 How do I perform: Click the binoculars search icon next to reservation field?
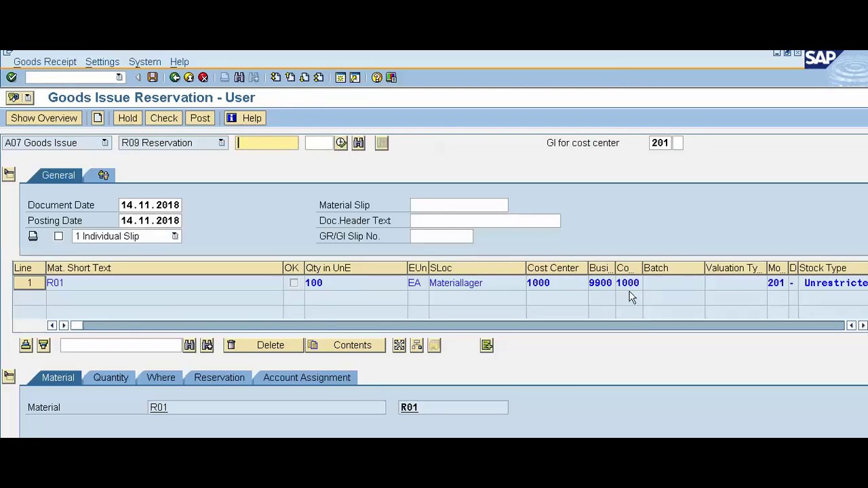coord(359,143)
